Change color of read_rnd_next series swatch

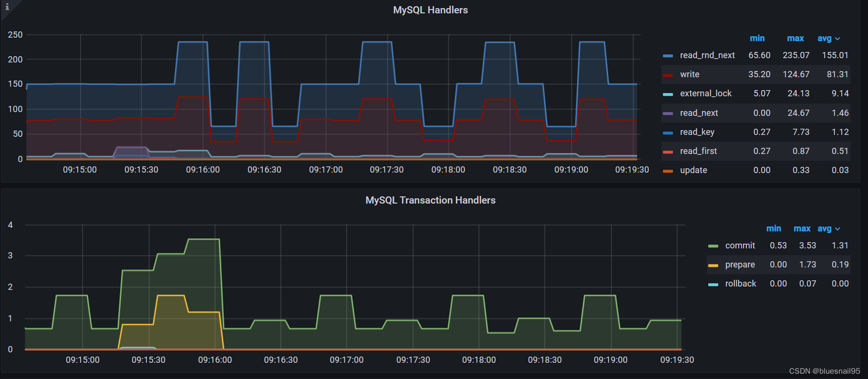[668, 56]
